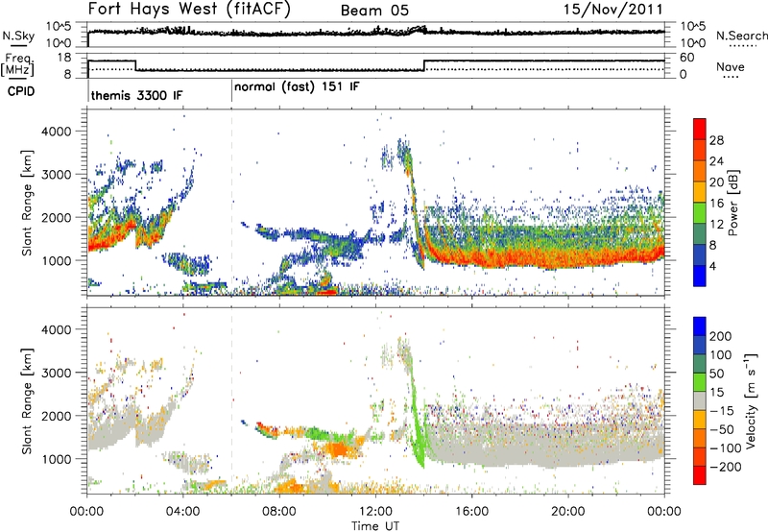Click the 50 tick on Velocity color bar
Viewport: 768px width, 532px height.
[717, 374]
